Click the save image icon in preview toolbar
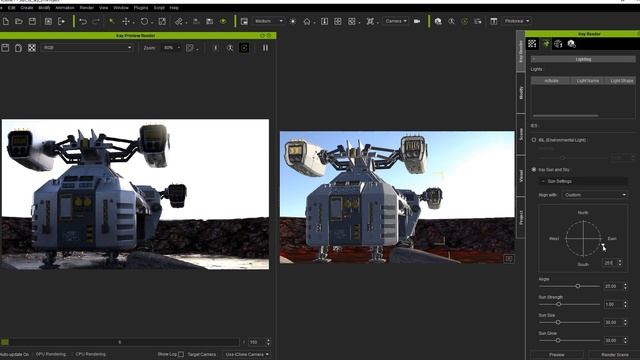 tap(5, 48)
